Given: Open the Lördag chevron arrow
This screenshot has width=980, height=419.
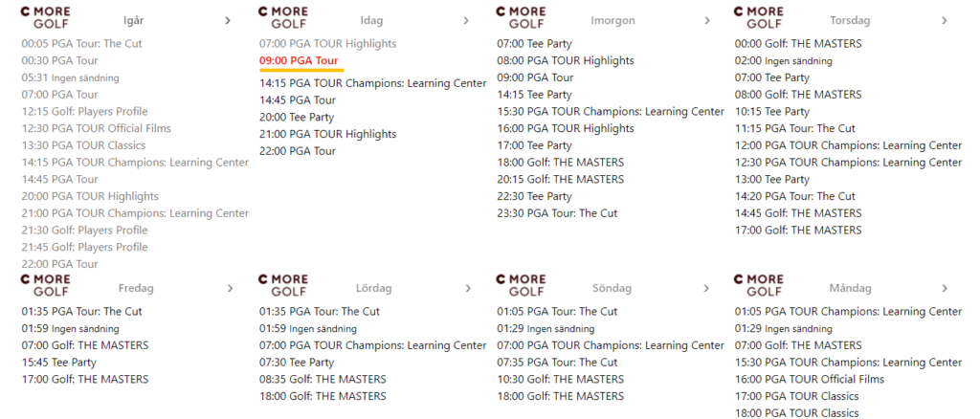Looking at the screenshot, I should tap(468, 289).
